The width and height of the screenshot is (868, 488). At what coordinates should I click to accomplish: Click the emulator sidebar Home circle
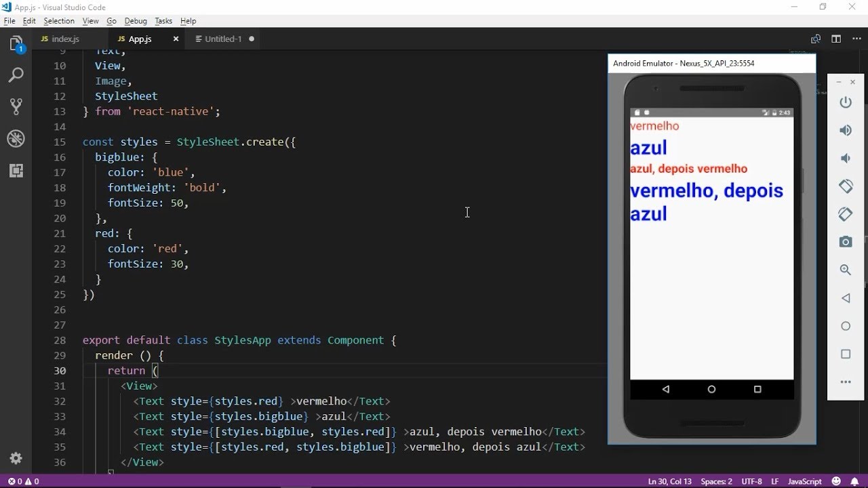click(x=846, y=326)
